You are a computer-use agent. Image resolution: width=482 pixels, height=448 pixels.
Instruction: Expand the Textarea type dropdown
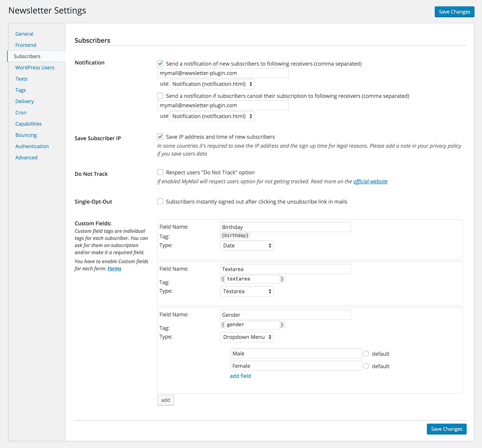pos(246,291)
